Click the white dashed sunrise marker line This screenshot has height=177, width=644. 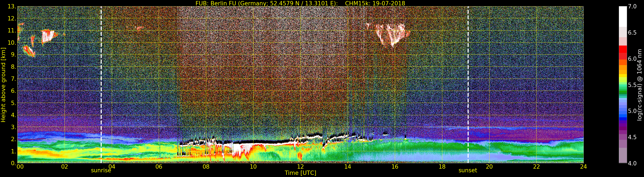pos(101,85)
